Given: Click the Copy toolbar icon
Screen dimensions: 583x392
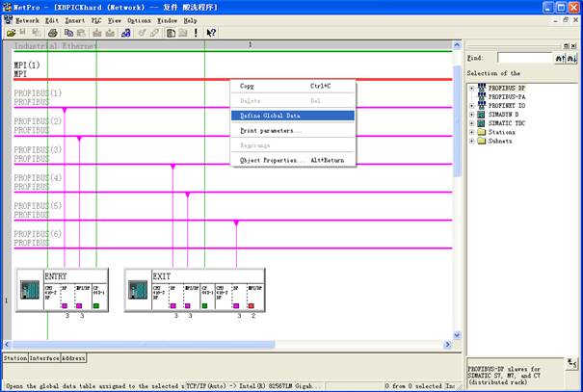Looking at the screenshot, I should pos(67,33).
